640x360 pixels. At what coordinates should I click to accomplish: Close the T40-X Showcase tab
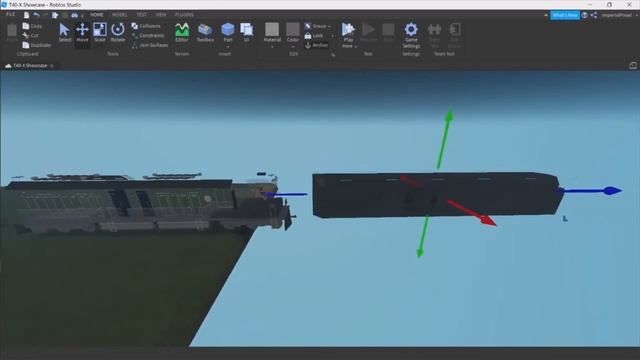[52, 65]
